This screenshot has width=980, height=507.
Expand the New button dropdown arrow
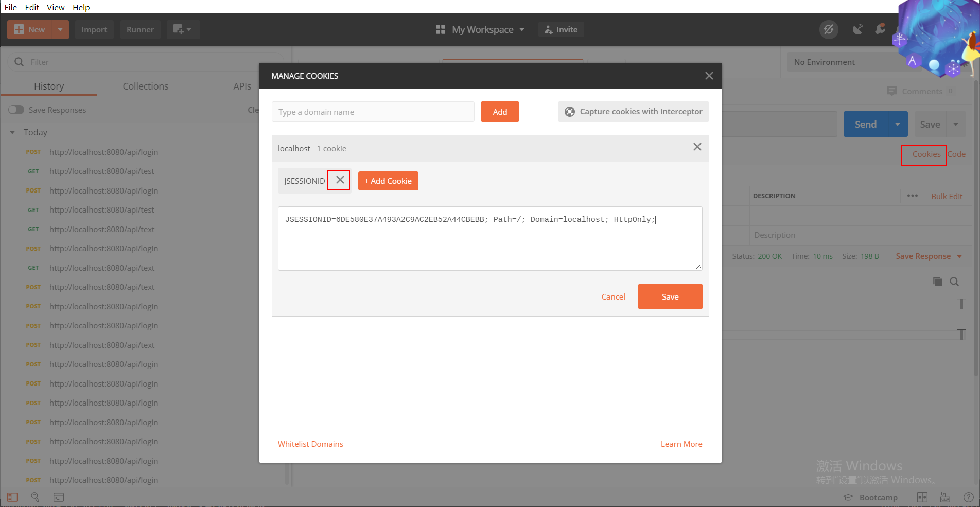(60, 29)
